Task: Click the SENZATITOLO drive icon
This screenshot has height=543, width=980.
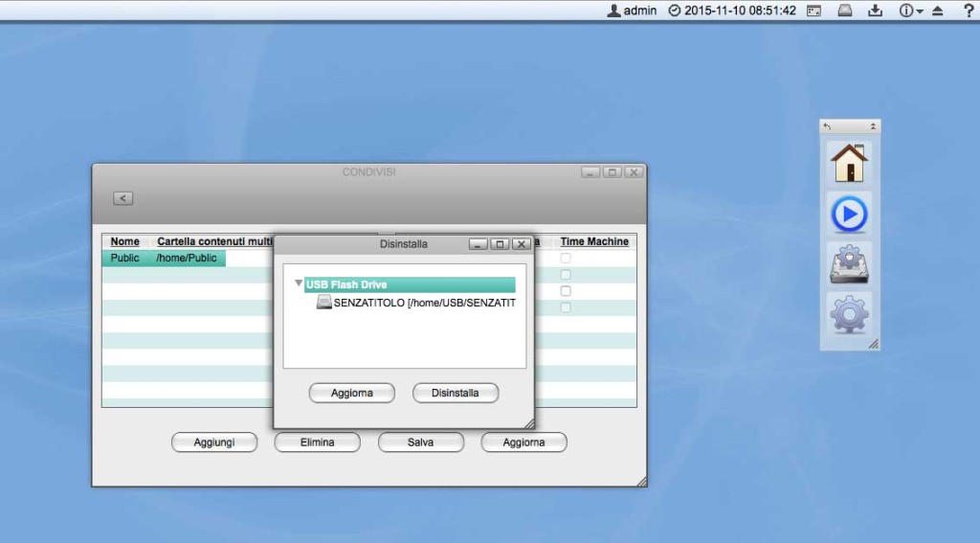Action: pos(323,303)
